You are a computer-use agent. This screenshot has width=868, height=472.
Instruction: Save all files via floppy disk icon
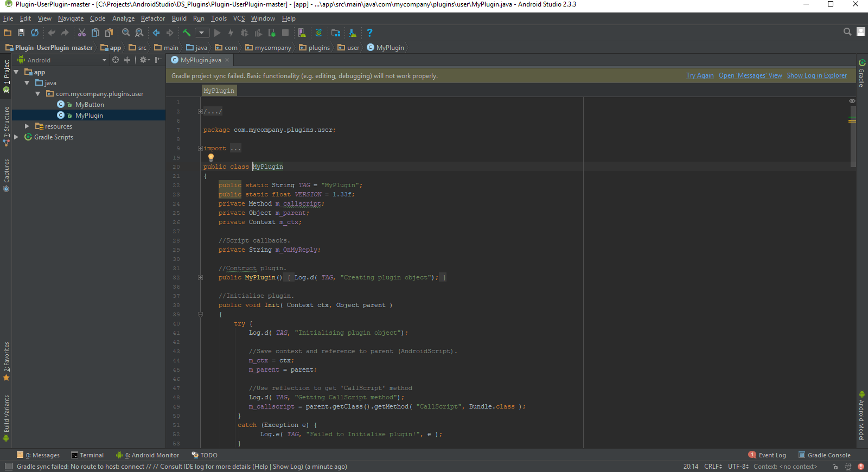(x=21, y=33)
